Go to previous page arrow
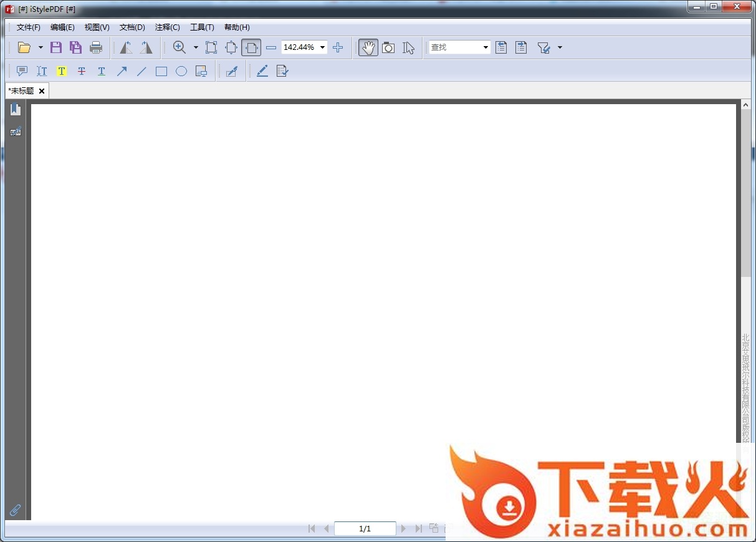The height and width of the screenshot is (542, 756). (x=326, y=528)
